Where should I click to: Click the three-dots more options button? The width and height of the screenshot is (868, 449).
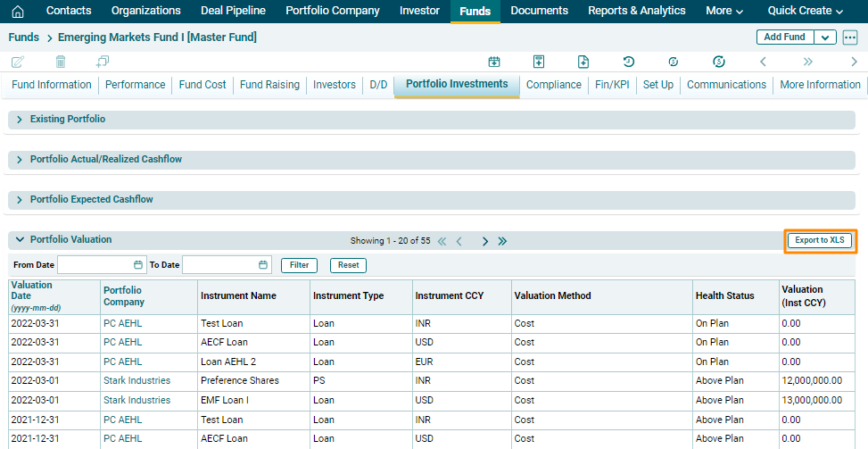click(850, 37)
